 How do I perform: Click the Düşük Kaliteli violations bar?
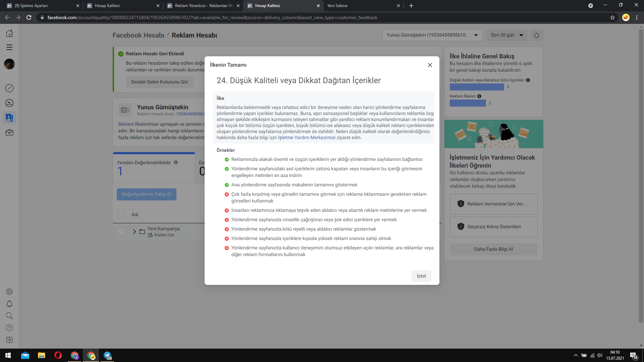[x=477, y=87]
